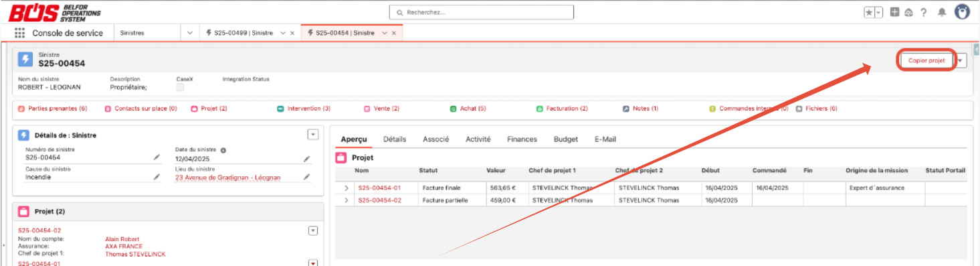This screenshot has height=266, width=980.
Task: Select the Associé tab
Action: [x=435, y=139]
